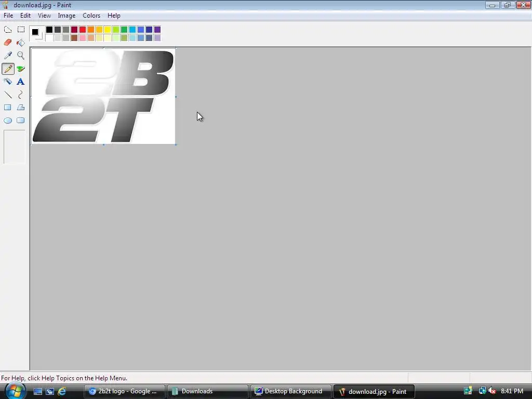Click the canvas bottom-right resize handle
Viewport: 532px width, 399px height.
pyautogui.click(x=176, y=144)
